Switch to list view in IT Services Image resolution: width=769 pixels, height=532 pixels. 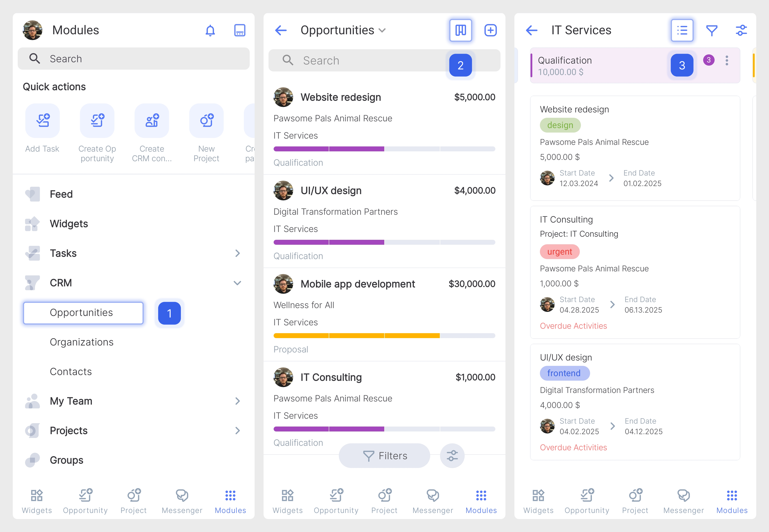pyautogui.click(x=682, y=30)
